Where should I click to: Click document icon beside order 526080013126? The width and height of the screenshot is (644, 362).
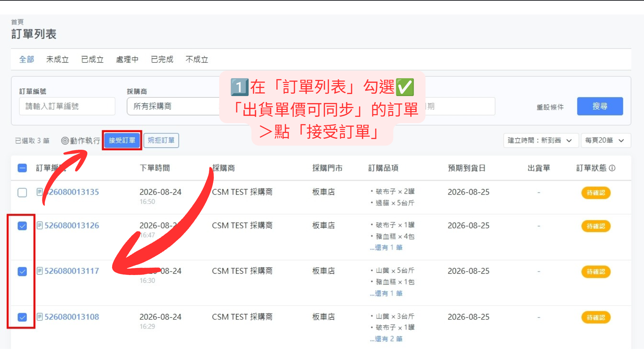point(40,225)
